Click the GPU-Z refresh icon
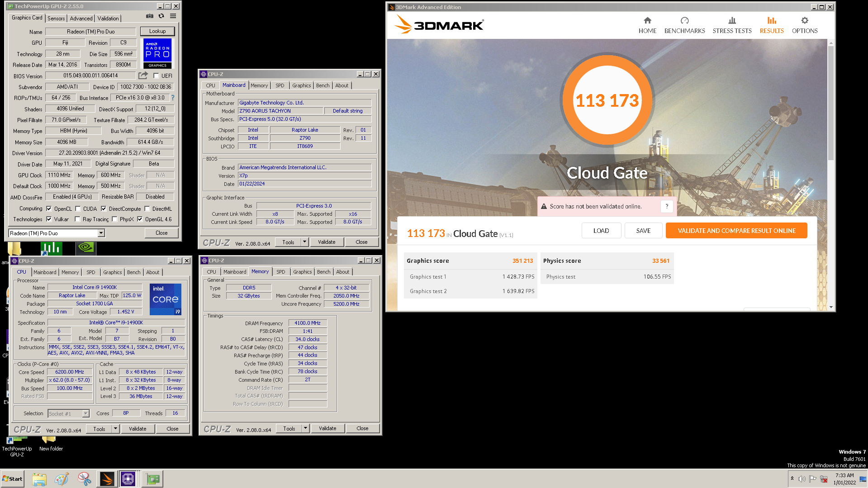868x488 pixels. pyautogui.click(x=161, y=16)
